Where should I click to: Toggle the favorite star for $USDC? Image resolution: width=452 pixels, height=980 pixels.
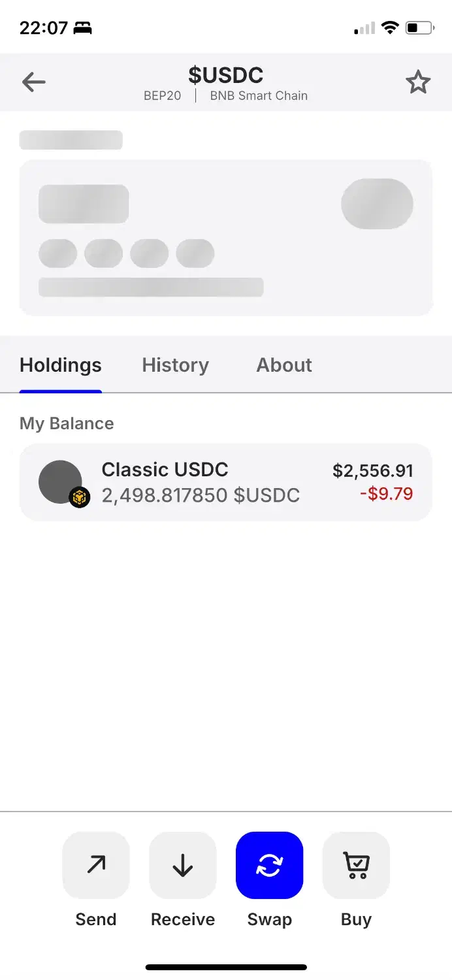coord(418,82)
